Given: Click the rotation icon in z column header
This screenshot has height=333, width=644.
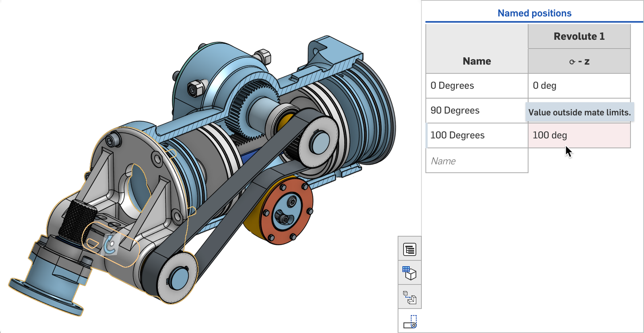Looking at the screenshot, I should [x=572, y=62].
